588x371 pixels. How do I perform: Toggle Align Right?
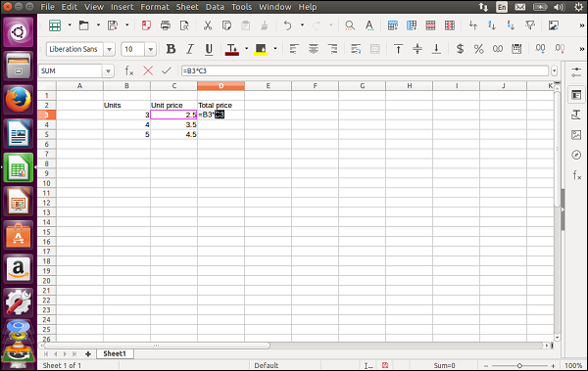(332, 49)
